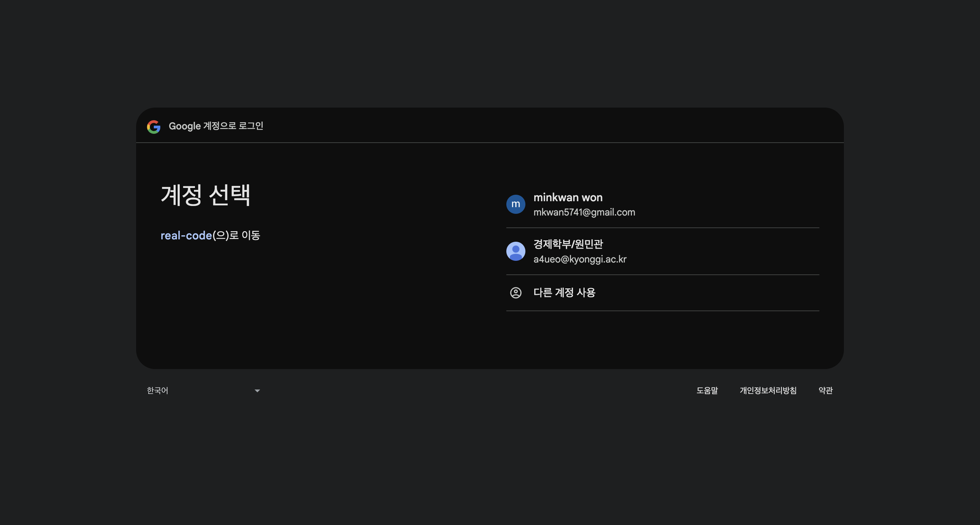Click the '계정 선택' heading
This screenshot has height=525, width=980.
point(206,195)
